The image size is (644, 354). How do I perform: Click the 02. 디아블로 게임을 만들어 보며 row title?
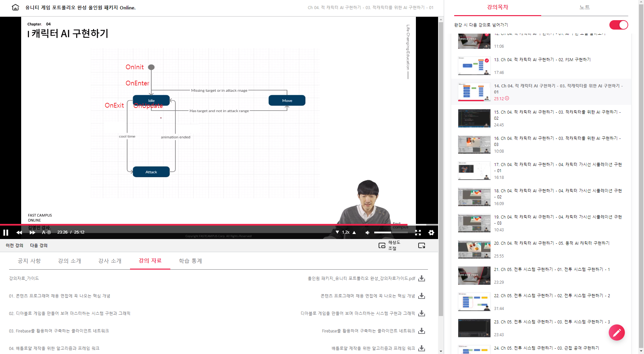pyautogui.click(x=70, y=313)
